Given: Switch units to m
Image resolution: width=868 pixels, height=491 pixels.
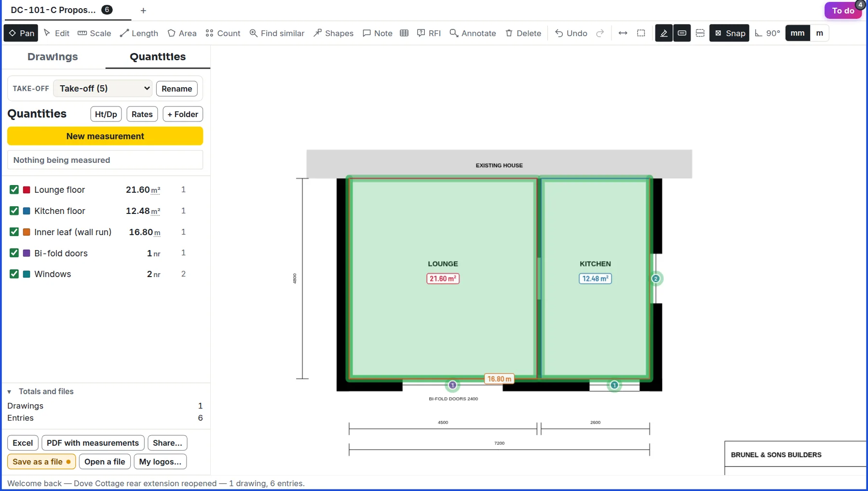Looking at the screenshot, I should pyautogui.click(x=819, y=33).
